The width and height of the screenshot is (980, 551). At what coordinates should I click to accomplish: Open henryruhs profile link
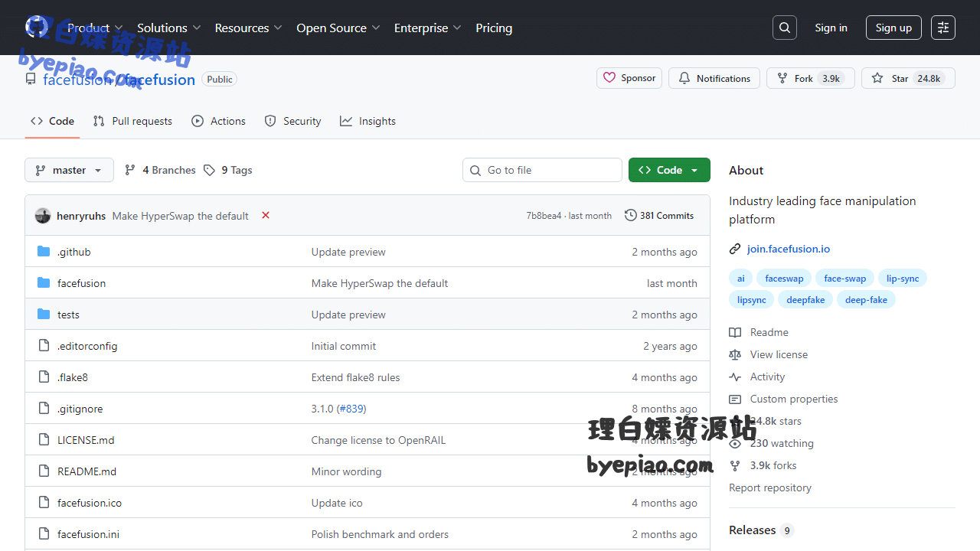click(x=81, y=216)
